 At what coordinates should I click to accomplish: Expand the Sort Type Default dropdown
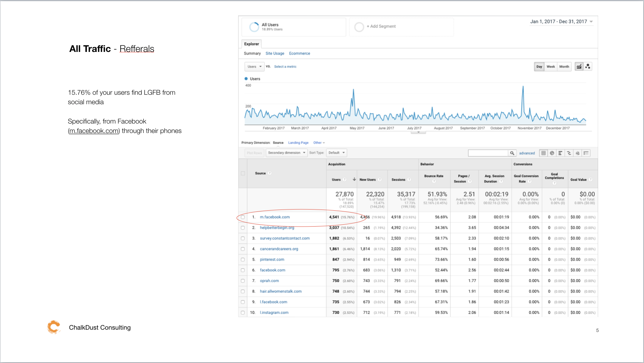336,153
